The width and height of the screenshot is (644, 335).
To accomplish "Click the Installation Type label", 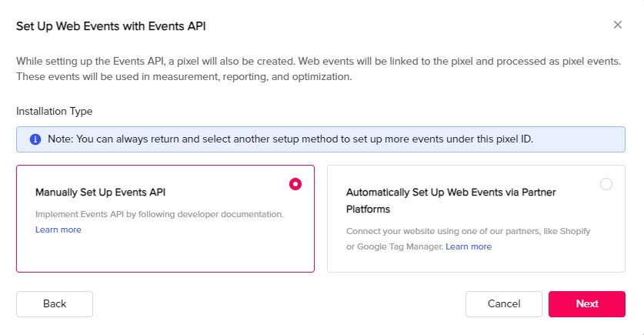I will pyautogui.click(x=54, y=112).
